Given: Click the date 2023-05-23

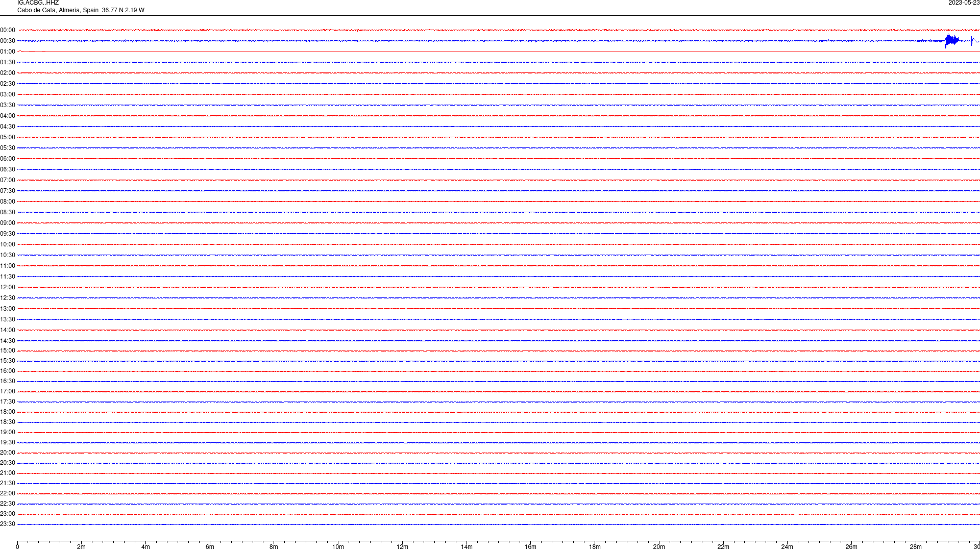Looking at the screenshot, I should (964, 3).
